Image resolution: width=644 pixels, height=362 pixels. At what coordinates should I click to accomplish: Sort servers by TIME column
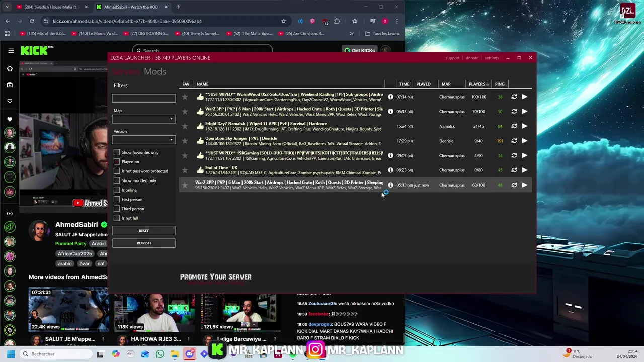click(404, 84)
